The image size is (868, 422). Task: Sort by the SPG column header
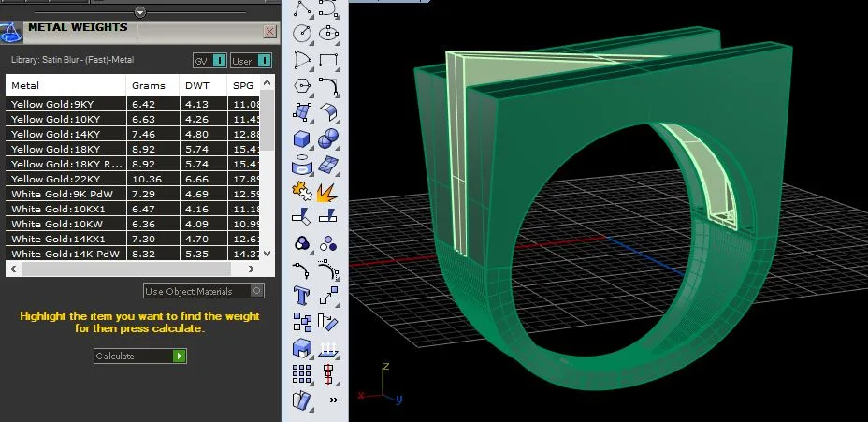coord(243,85)
